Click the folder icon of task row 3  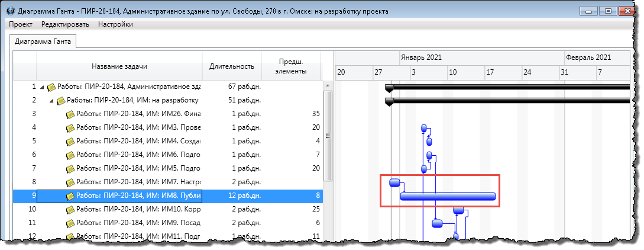pos(70,114)
